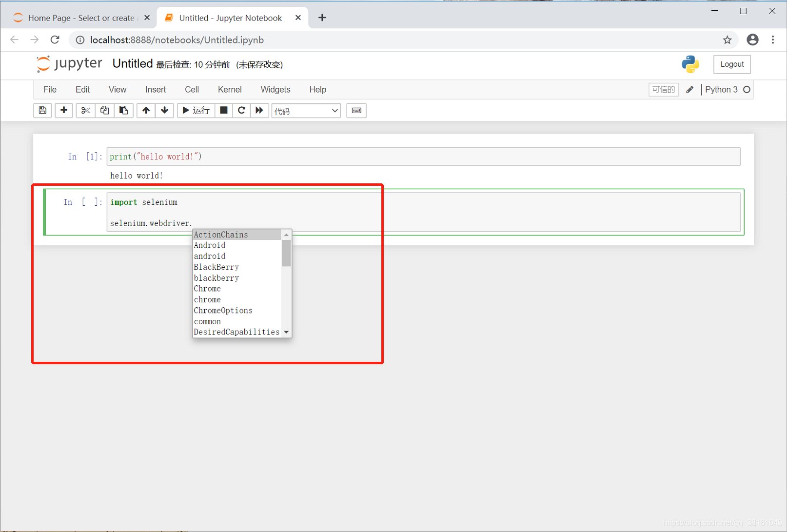Screen dimensions: 787x532
Task: Click the localhost address bar
Action: coord(403,40)
